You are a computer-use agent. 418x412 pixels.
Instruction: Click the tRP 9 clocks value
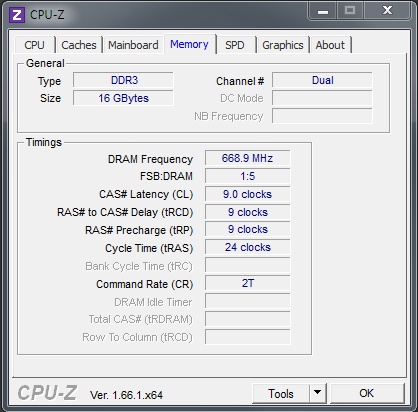[x=247, y=230]
